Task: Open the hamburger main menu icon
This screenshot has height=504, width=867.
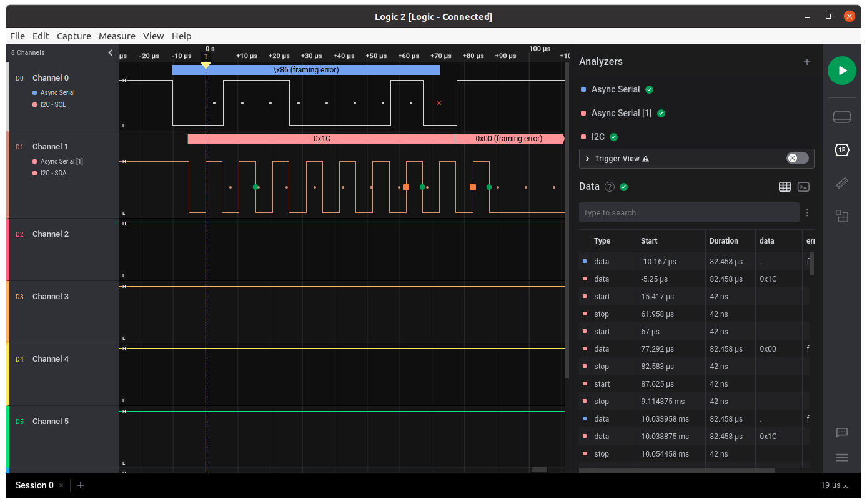Action: [x=842, y=458]
